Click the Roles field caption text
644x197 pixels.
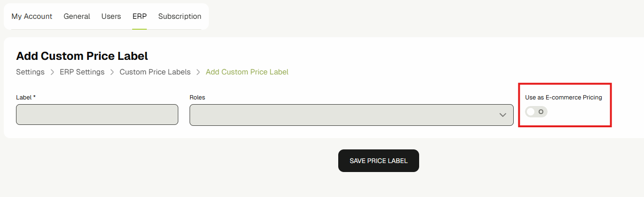coord(197,98)
